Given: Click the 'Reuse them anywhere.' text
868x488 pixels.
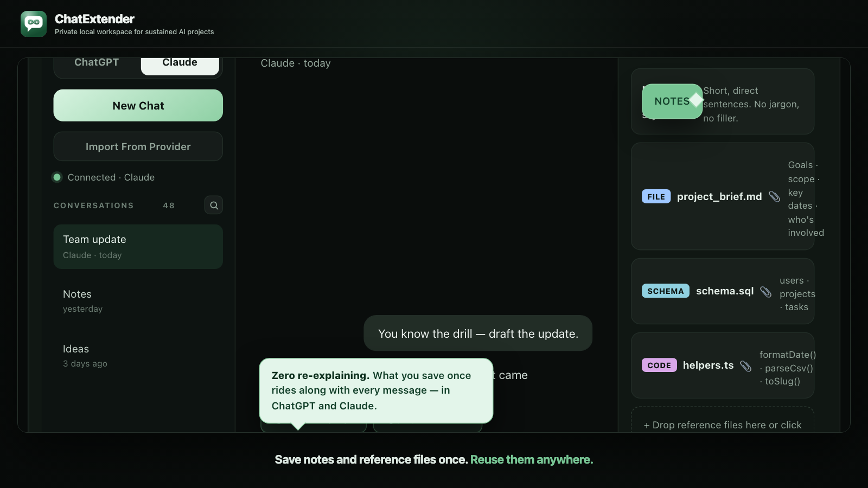Looking at the screenshot, I should 532,460.
